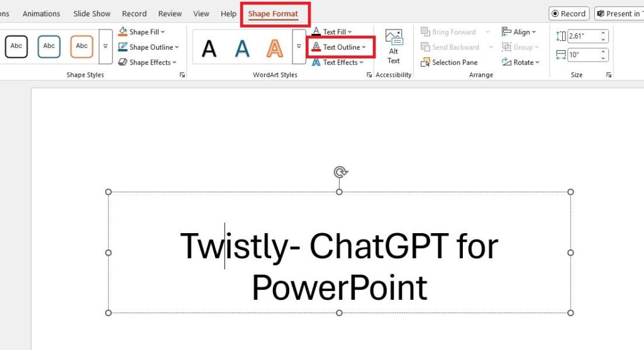The height and width of the screenshot is (350, 644).
Task: Click the Shape Effects icon
Action: 123,62
